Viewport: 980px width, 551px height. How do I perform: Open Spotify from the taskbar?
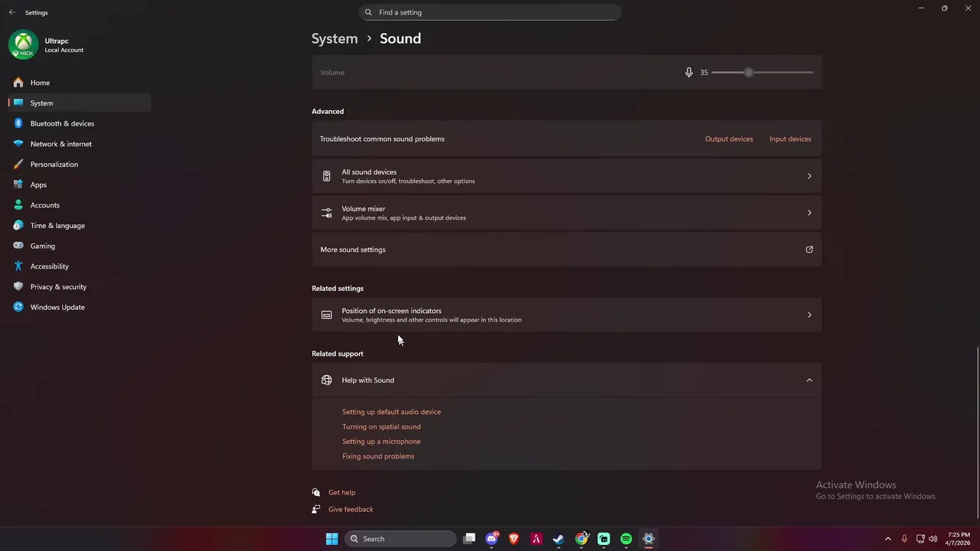(626, 539)
